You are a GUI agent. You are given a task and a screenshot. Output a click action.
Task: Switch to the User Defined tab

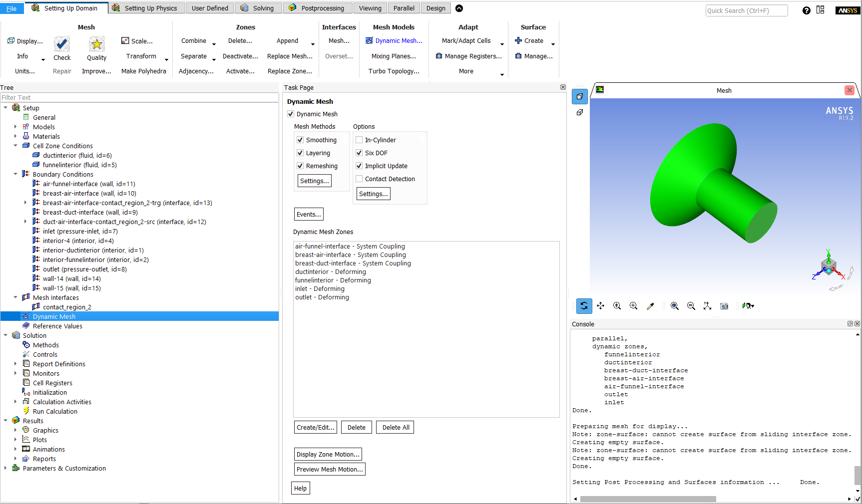click(x=210, y=8)
